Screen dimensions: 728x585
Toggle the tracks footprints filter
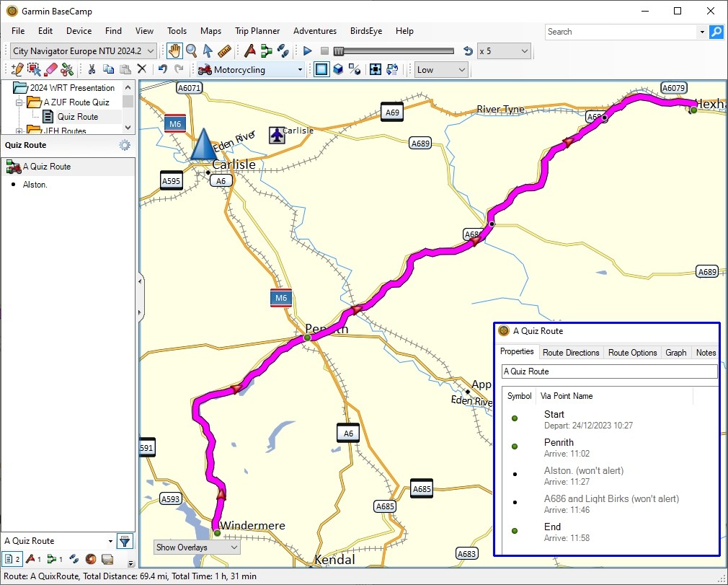(x=74, y=559)
